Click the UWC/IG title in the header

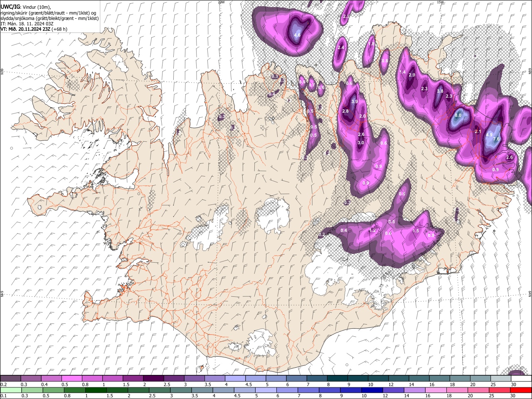click(x=10, y=7)
